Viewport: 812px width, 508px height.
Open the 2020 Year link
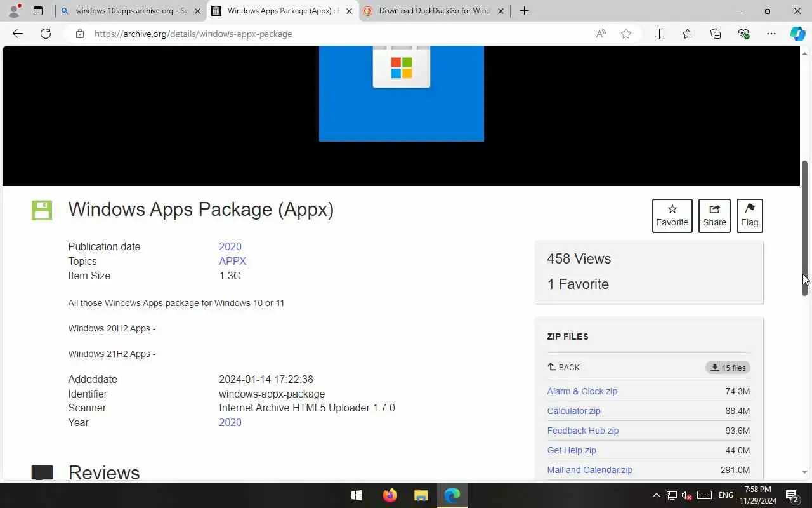tap(230, 422)
